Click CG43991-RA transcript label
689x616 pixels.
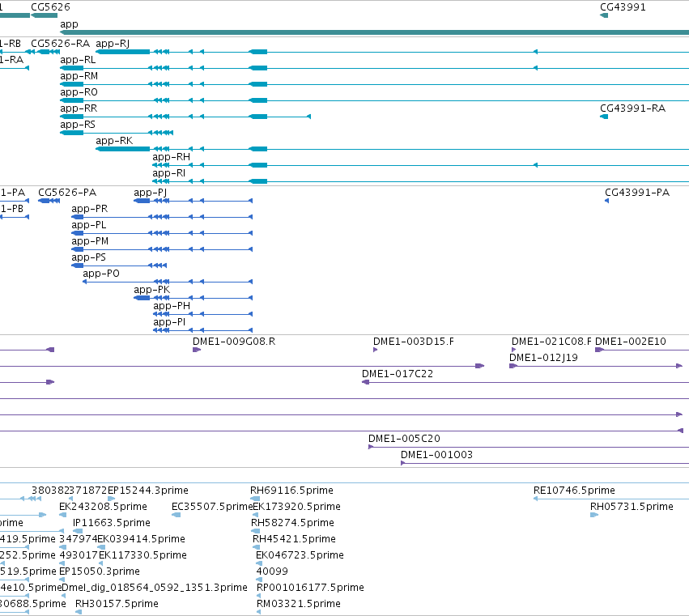pos(633,108)
